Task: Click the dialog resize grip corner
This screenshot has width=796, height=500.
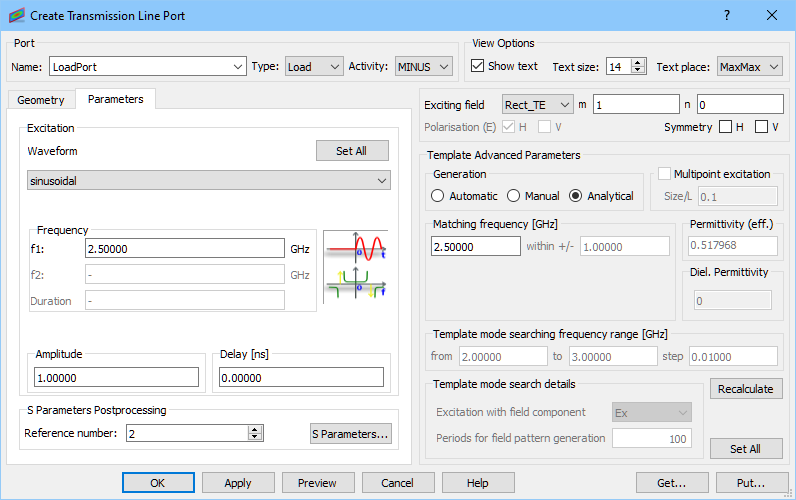Action: coord(789,493)
